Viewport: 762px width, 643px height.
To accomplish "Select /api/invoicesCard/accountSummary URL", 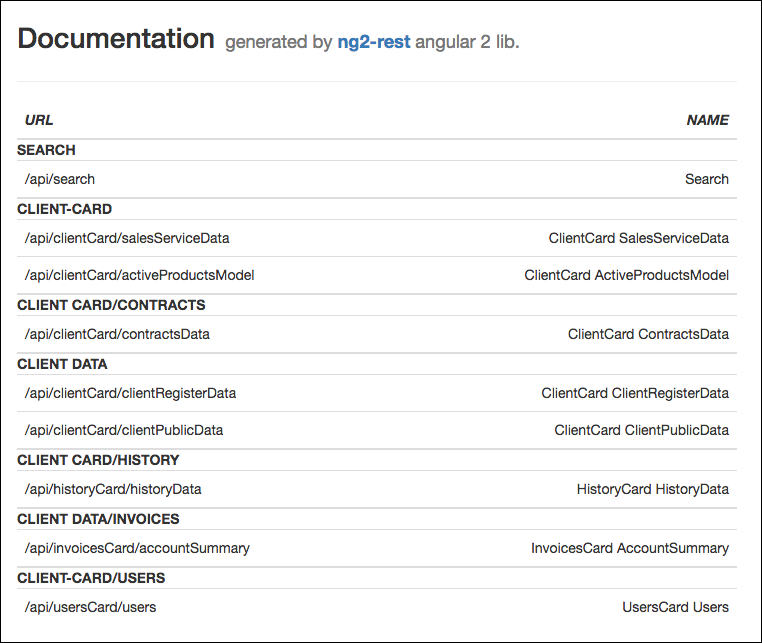I will (x=137, y=548).
